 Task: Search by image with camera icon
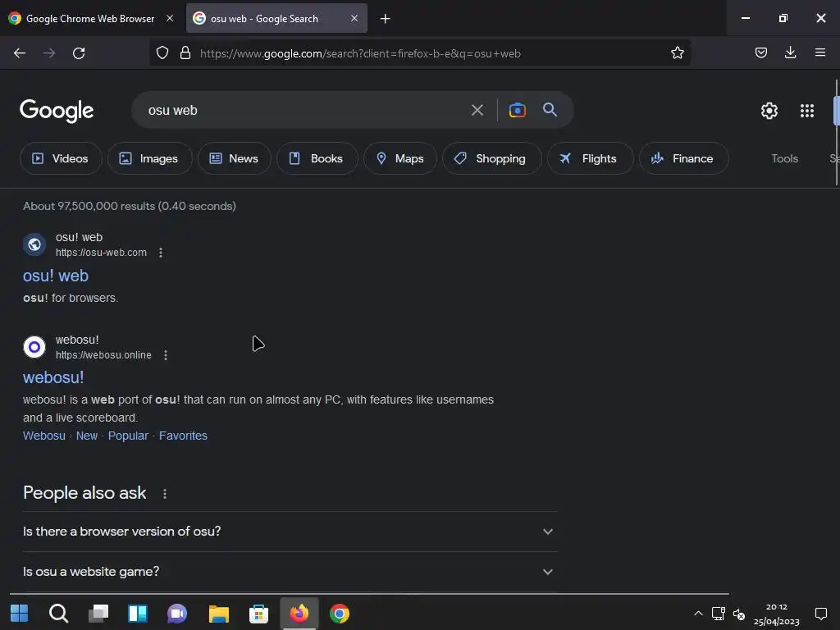517,110
